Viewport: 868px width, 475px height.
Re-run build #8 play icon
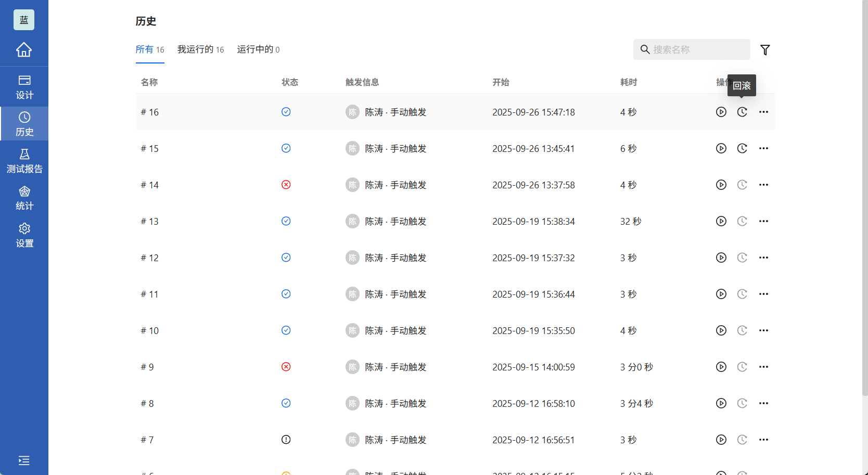721,403
